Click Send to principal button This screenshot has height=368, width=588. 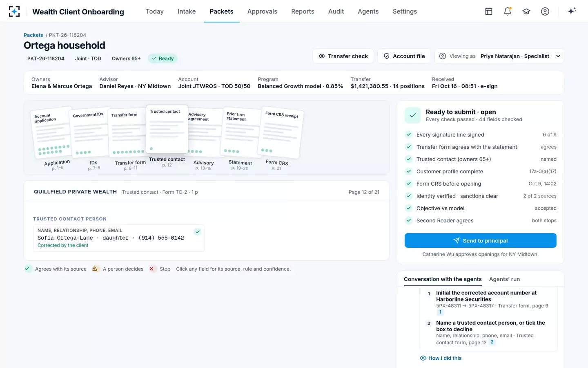[x=481, y=240]
